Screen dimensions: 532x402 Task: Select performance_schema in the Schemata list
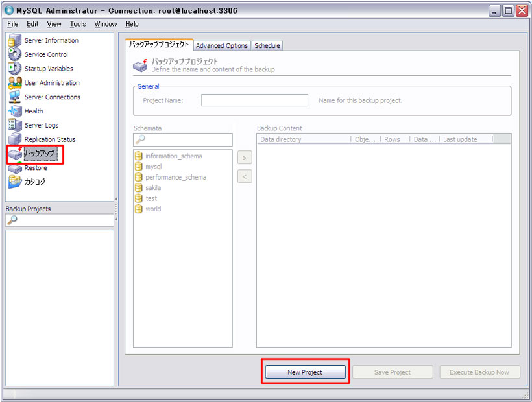176,177
